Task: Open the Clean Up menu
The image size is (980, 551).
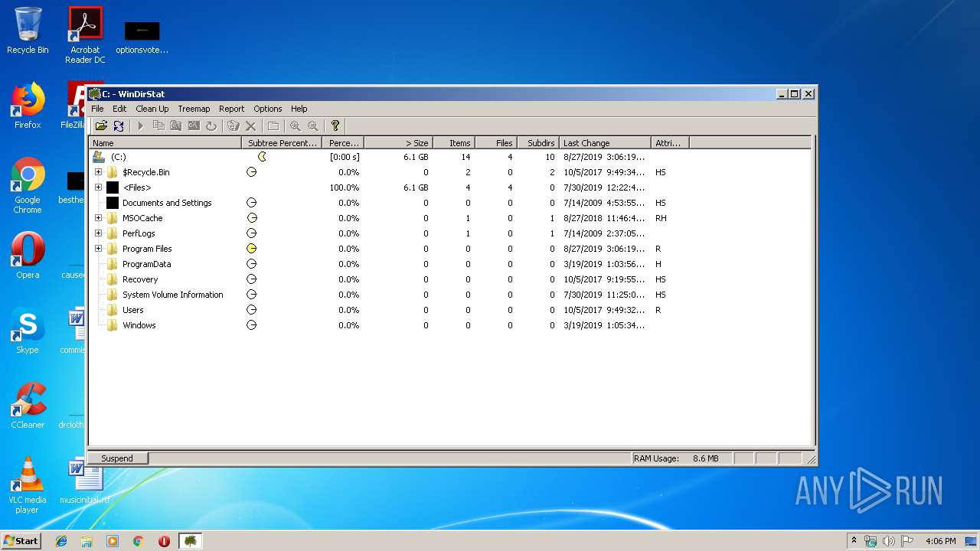Action: click(152, 109)
